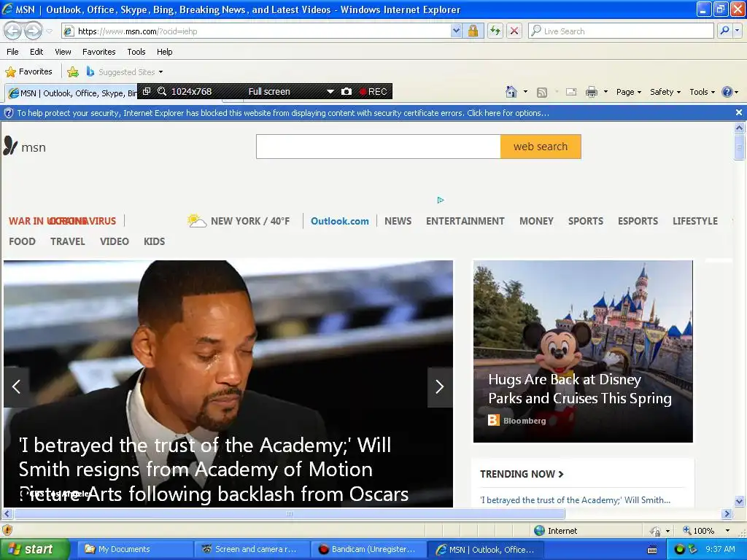
Task: Open the Edit menu
Action: point(36,52)
